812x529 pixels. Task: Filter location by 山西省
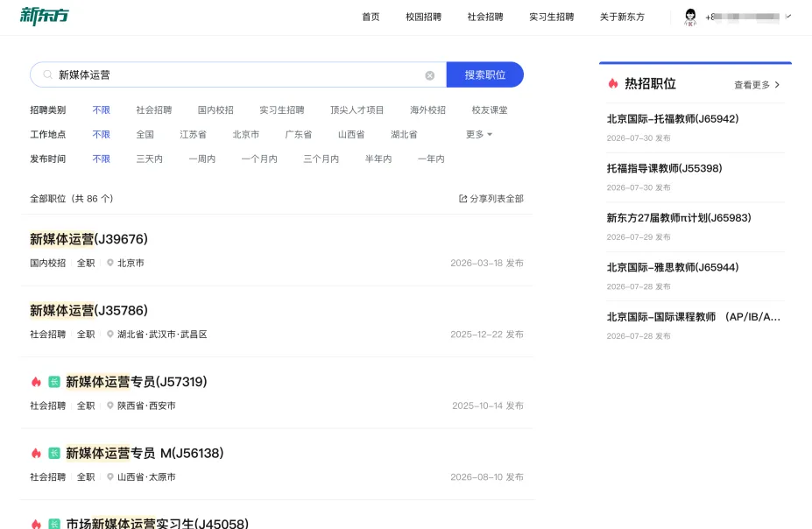(351, 135)
